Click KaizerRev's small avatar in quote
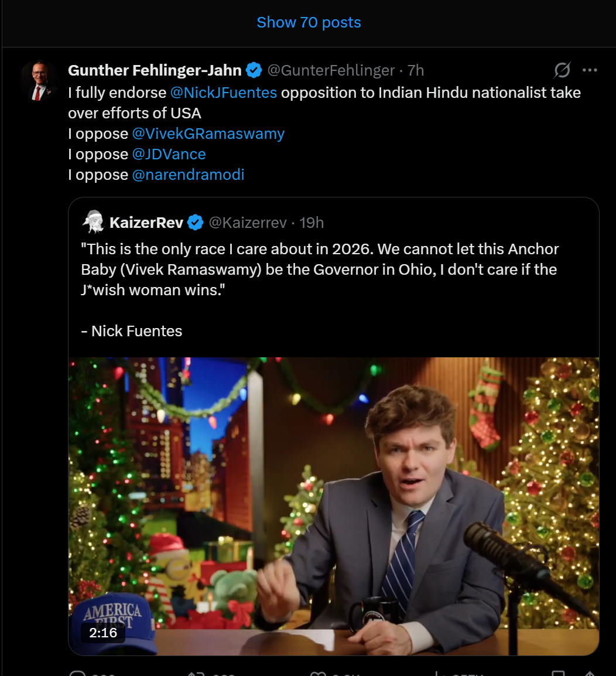The height and width of the screenshot is (676, 616). [93, 223]
